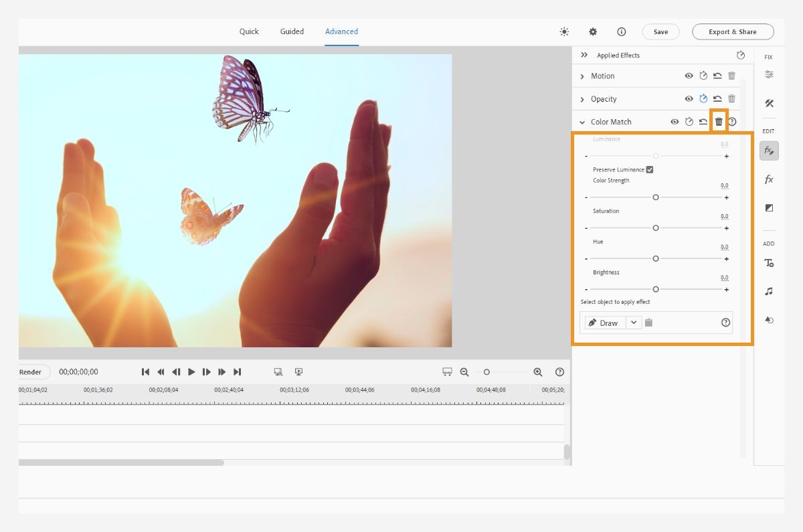
Task: Expand the Motion effect section
Action: point(582,76)
